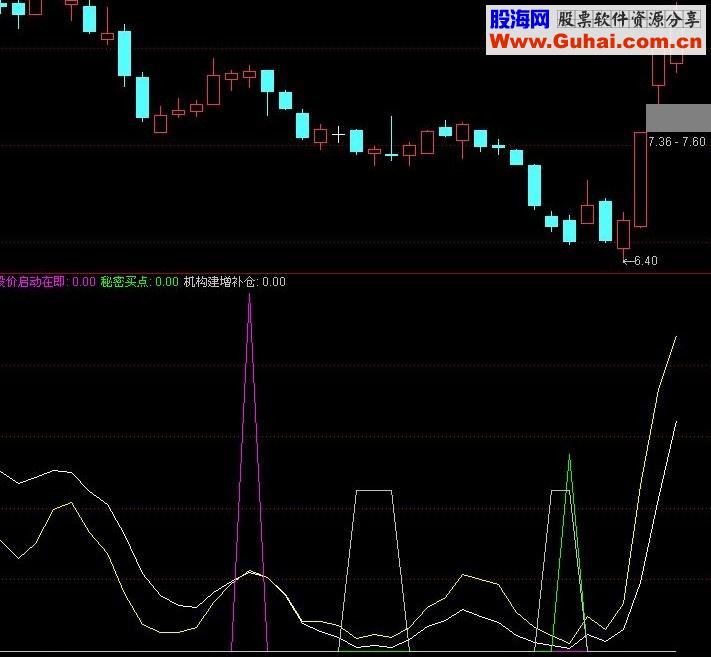Click the 秘密买点 indicator label
This screenshot has height=657, width=711.
[139, 282]
